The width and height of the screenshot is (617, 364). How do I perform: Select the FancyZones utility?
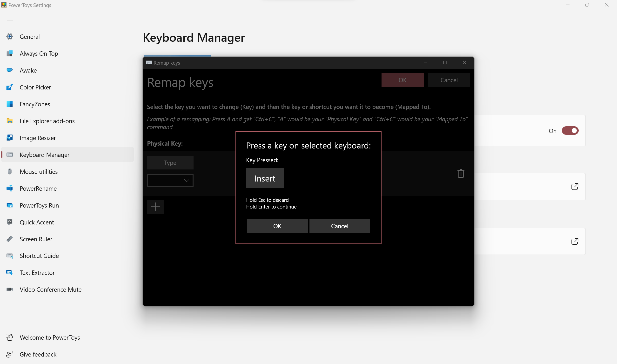[35, 104]
